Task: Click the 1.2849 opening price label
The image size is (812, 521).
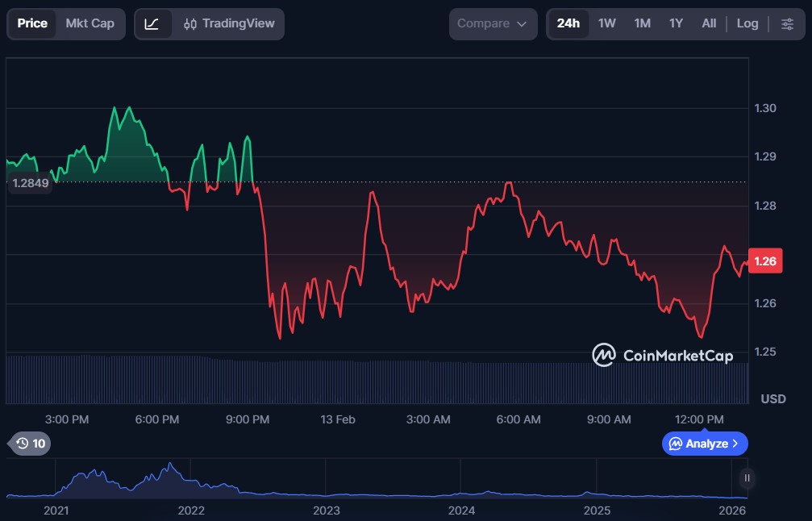Action: point(30,183)
